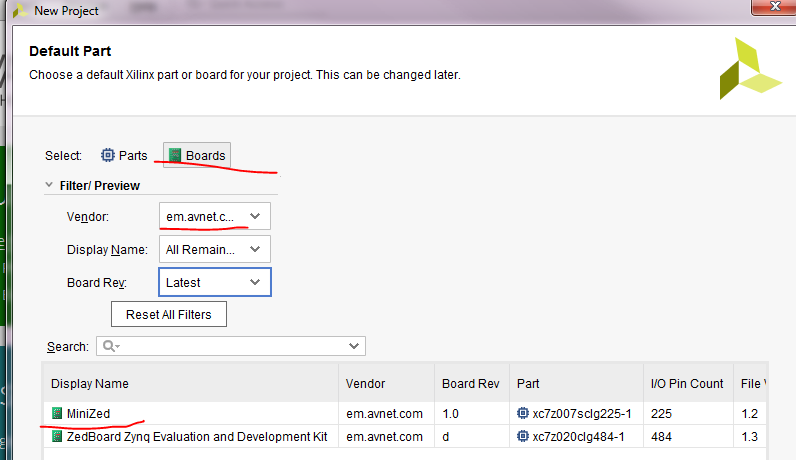The image size is (796, 460).
Task: Click the ZedBoard board icon
Action: 57,436
